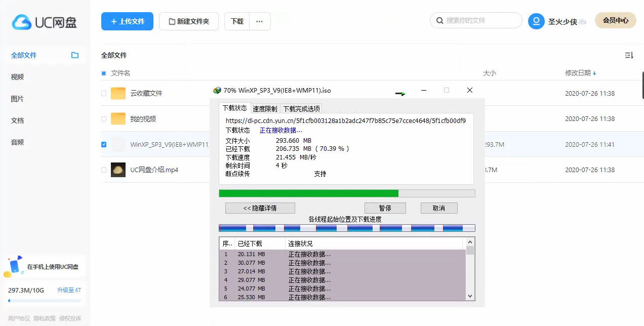Screen dimensions: 644x326
Task: Click the storage usage bar under 297.3M/10G
Action: click(45, 301)
